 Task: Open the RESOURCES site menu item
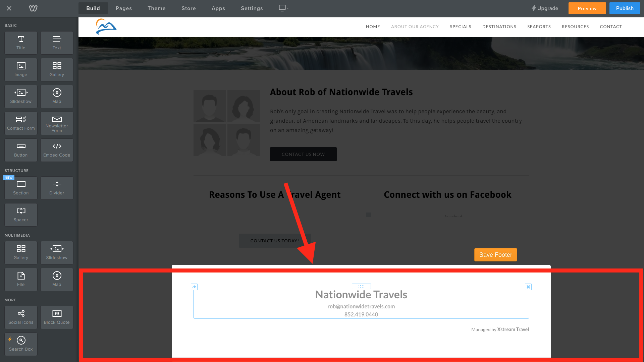click(x=576, y=27)
